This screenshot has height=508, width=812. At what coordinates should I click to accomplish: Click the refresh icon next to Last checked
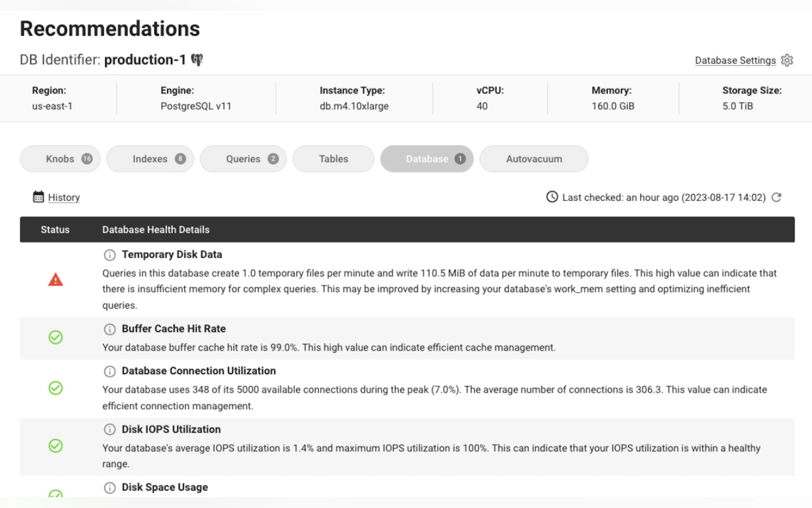coord(777,197)
